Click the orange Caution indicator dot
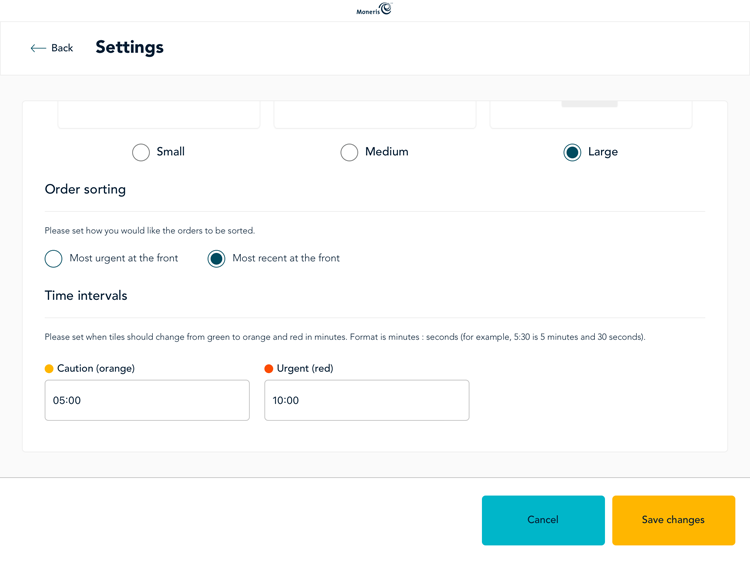Image resolution: width=750 pixels, height=563 pixels. click(49, 368)
